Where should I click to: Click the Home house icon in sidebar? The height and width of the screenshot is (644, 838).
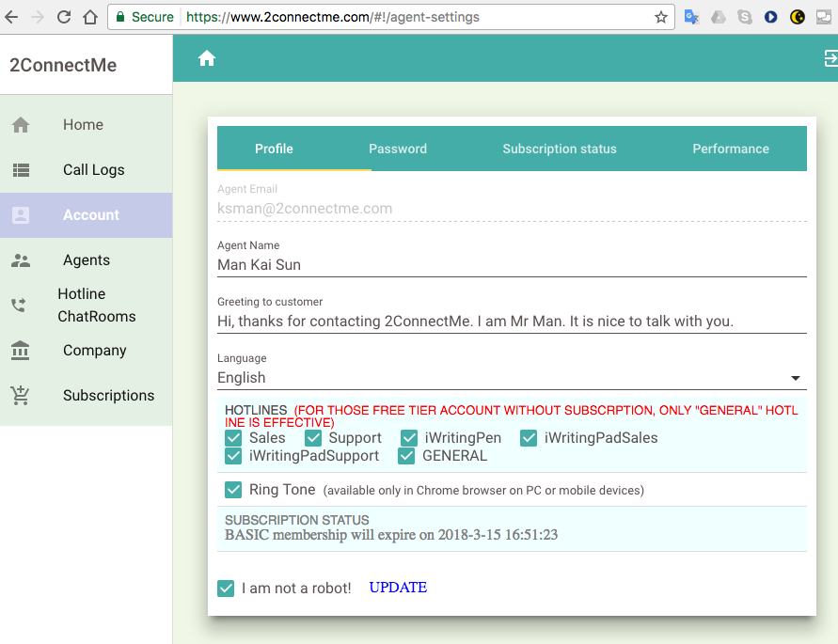click(21, 124)
